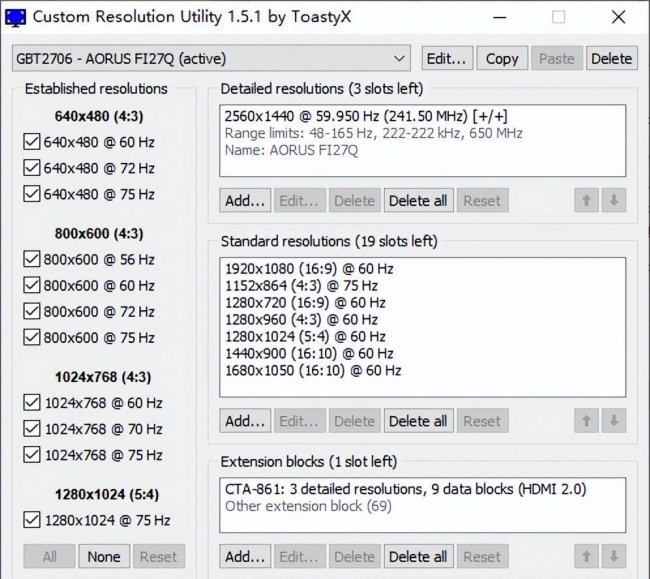Close the Custom Resolution Utility window

618,17
